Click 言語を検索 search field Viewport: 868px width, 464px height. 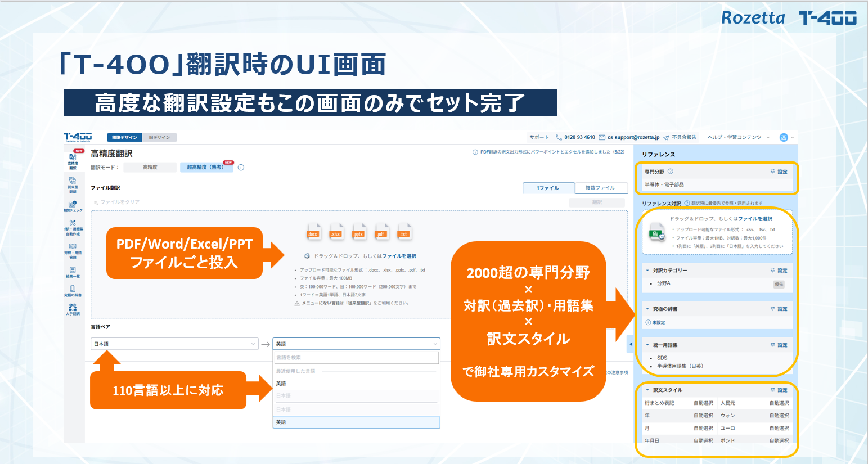[356, 357]
